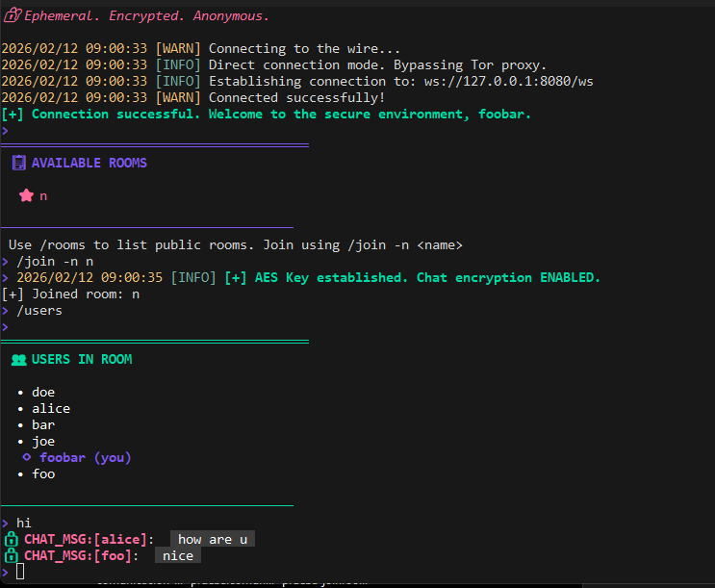Select user bar in the users list
The image size is (715, 588).
(x=42, y=425)
